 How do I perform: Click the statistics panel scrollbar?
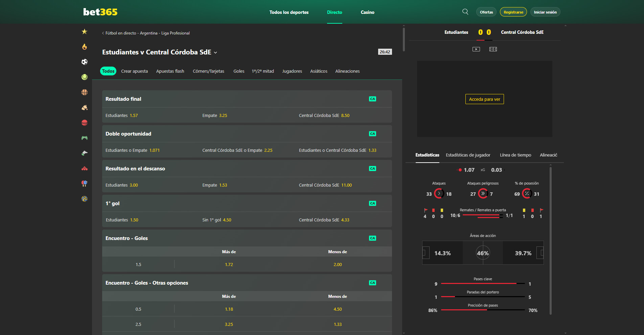pos(551,241)
